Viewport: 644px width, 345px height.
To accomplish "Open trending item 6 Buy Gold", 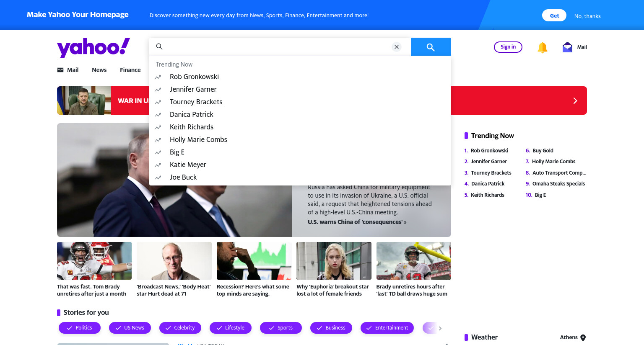I will click(x=543, y=151).
